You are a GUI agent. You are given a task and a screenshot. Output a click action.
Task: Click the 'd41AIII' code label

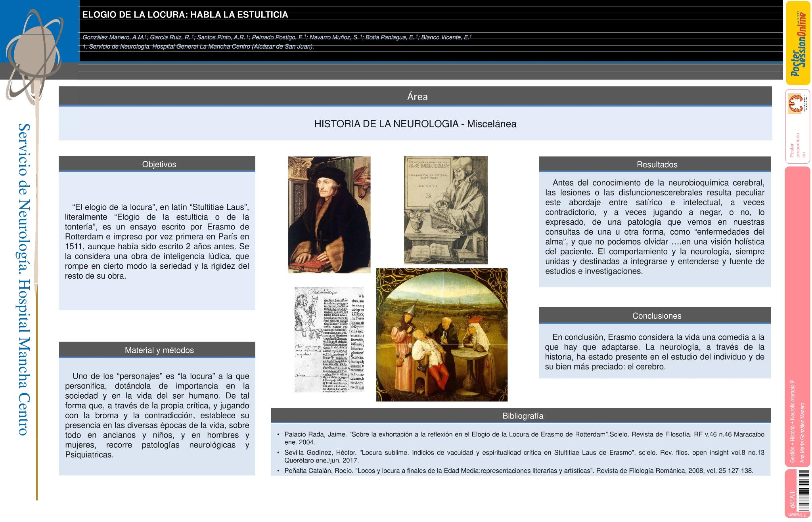tap(792, 500)
